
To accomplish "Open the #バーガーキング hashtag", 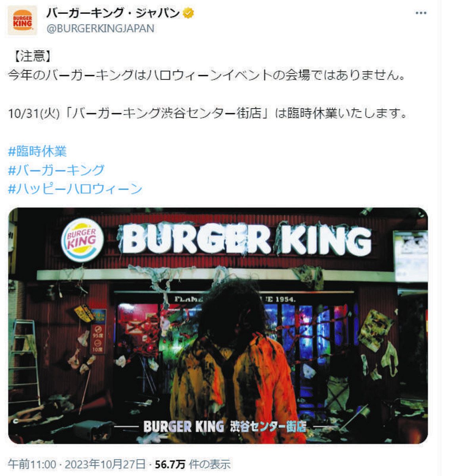I will pos(56,170).
